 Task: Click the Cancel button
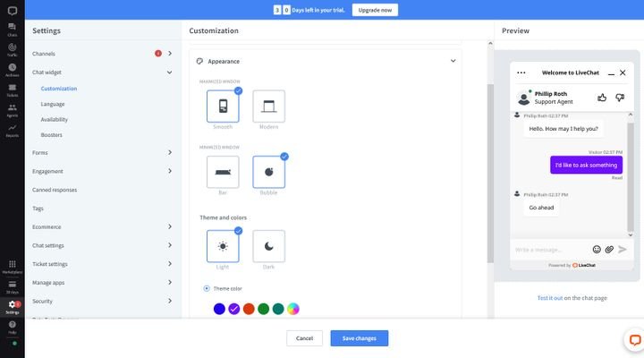[x=304, y=338]
